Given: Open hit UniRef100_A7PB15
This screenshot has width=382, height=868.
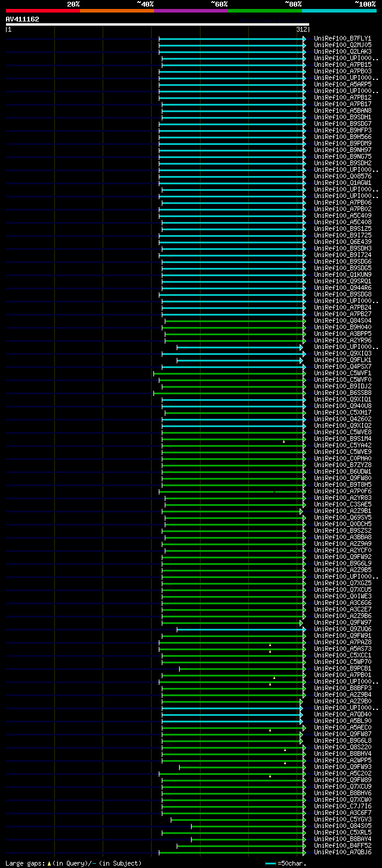Looking at the screenshot, I should [x=343, y=65].
